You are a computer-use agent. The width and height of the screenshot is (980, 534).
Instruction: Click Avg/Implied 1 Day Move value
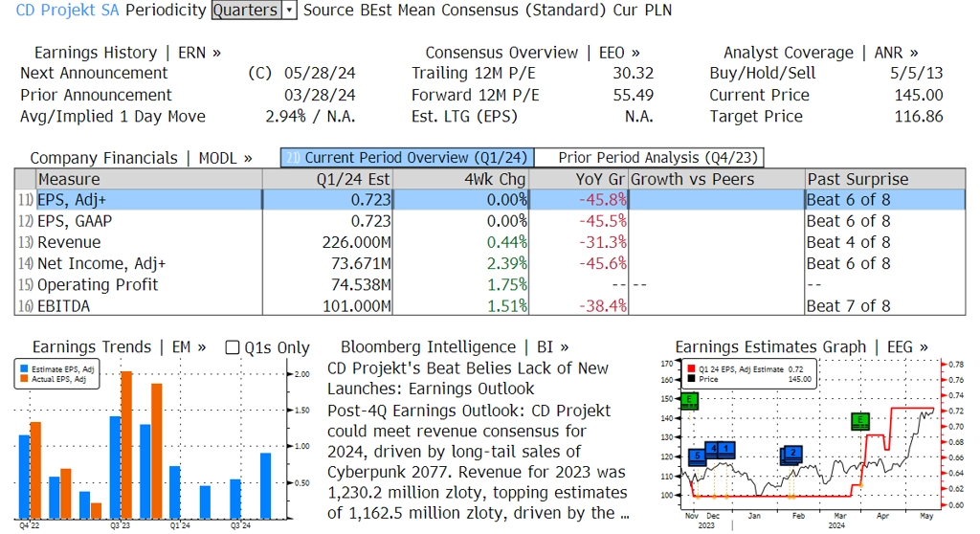(310, 117)
